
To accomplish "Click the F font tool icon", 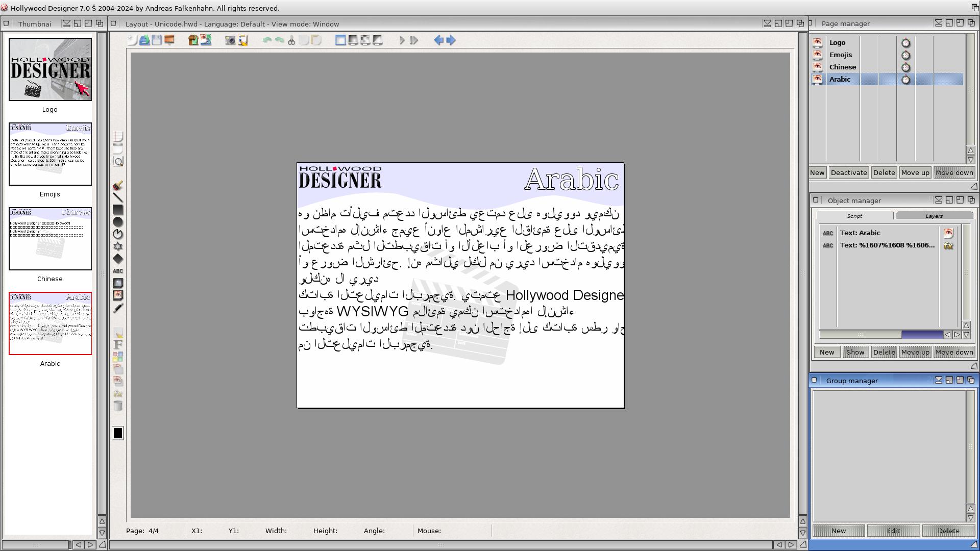I will pos(118,344).
